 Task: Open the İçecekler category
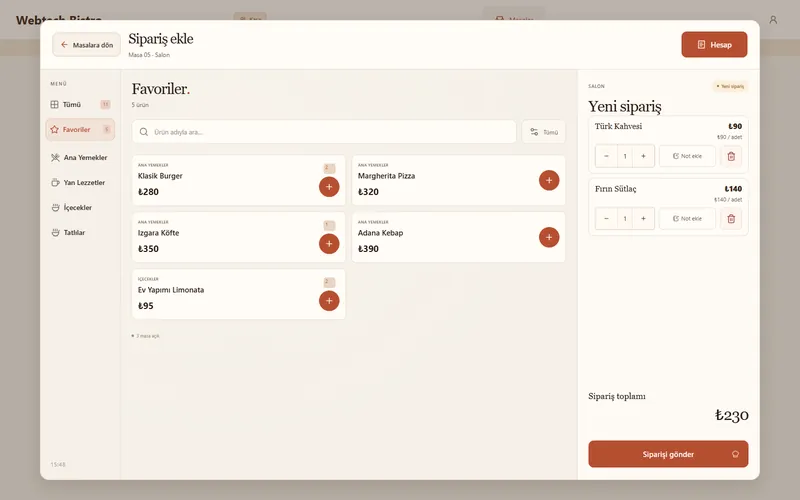[x=80, y=208]
